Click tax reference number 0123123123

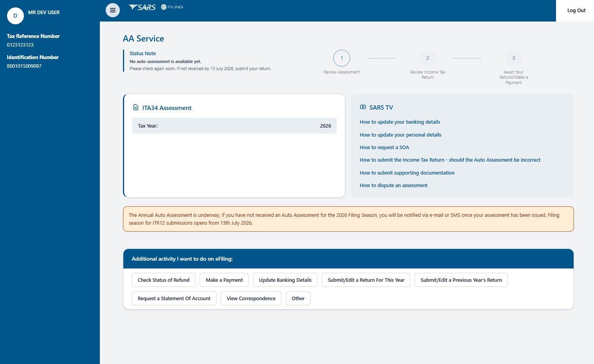coord(20,45)
